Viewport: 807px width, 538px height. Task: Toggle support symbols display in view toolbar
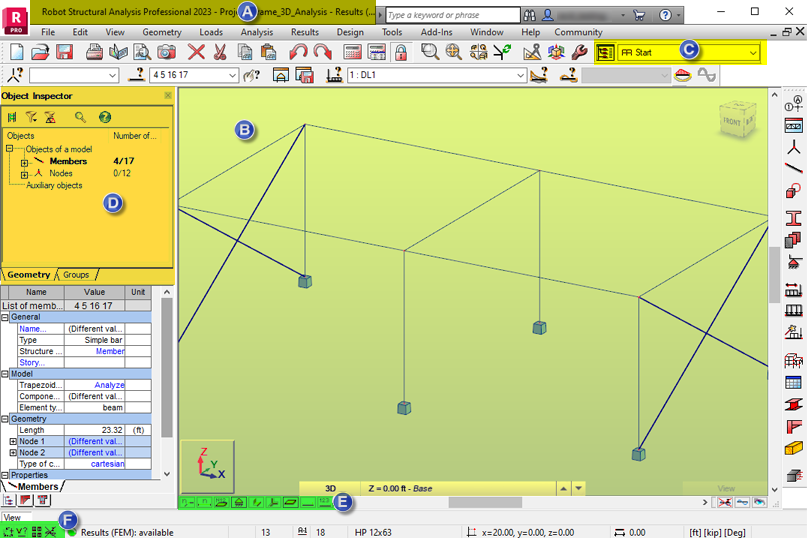tap(239, 502)
